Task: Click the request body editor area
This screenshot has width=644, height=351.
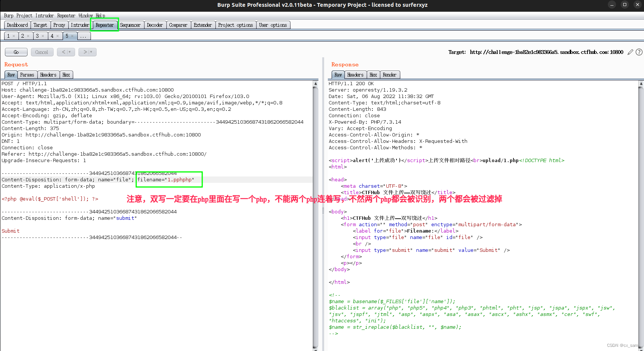Action: (157, 215)
